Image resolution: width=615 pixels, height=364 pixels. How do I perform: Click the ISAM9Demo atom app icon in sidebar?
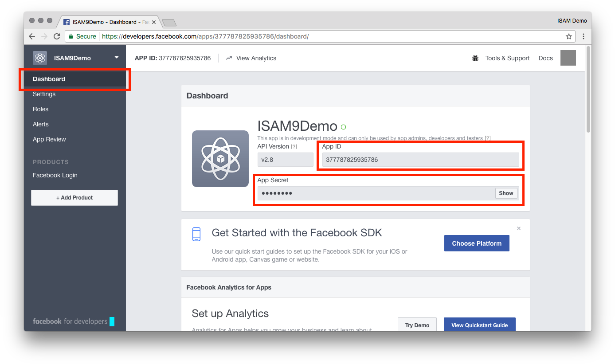(40, 58)
